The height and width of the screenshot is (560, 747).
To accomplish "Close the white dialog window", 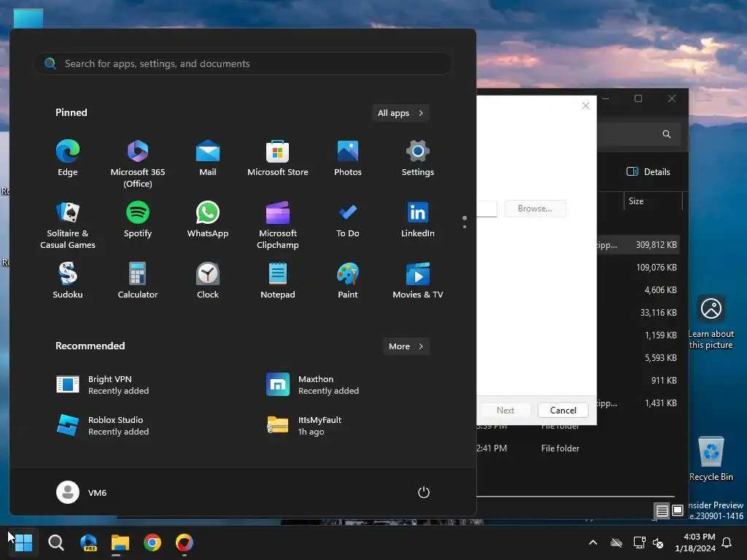I will (x=586, y=106).
